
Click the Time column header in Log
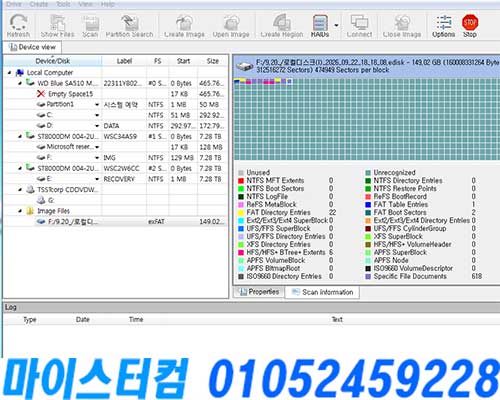(136, 319)
